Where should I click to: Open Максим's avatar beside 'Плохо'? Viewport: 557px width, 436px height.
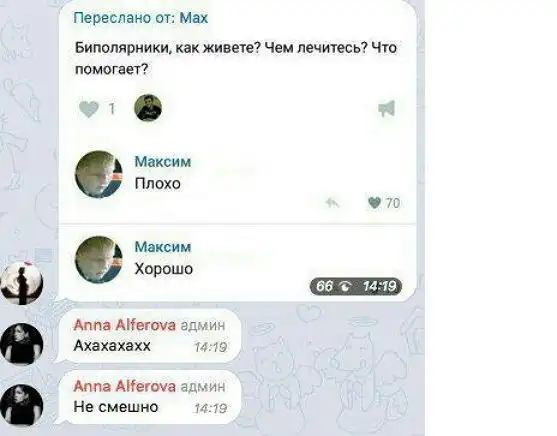(99, 174)
